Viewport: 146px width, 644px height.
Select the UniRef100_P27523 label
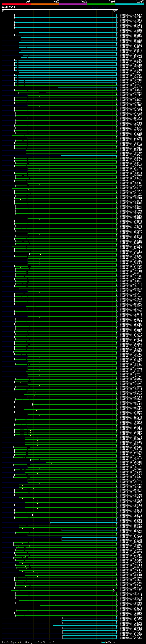click(131, 75)
